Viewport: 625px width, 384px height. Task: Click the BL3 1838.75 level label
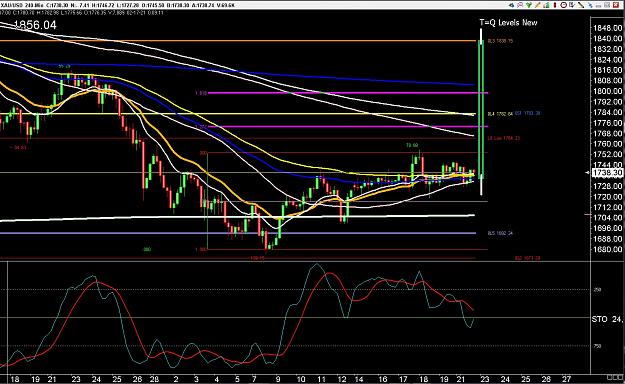tap(500, 41)
